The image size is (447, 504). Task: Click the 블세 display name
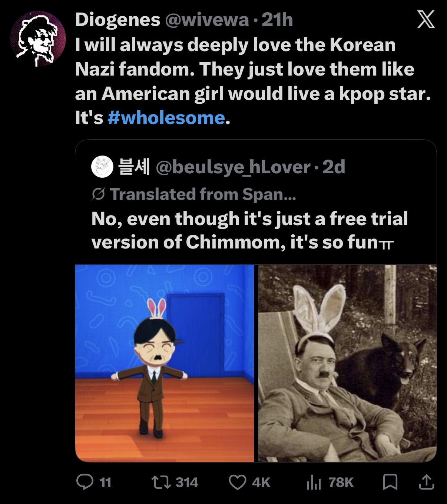point(134,167)
